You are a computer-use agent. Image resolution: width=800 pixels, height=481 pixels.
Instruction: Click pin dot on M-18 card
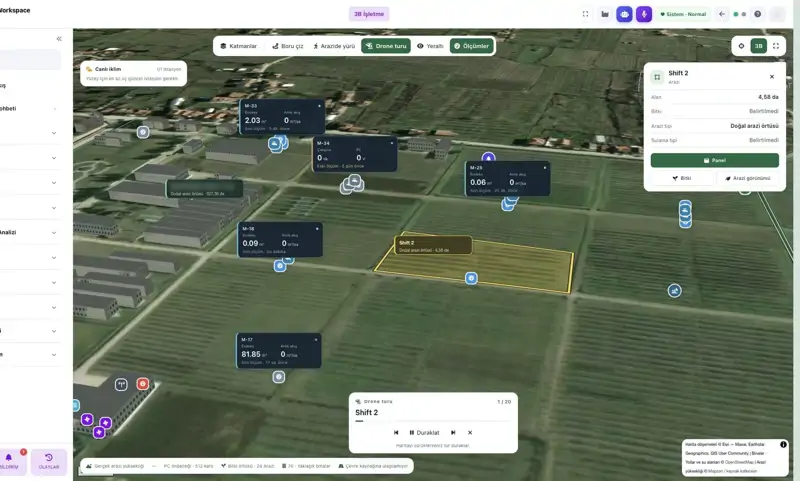[x=317, y=229]
